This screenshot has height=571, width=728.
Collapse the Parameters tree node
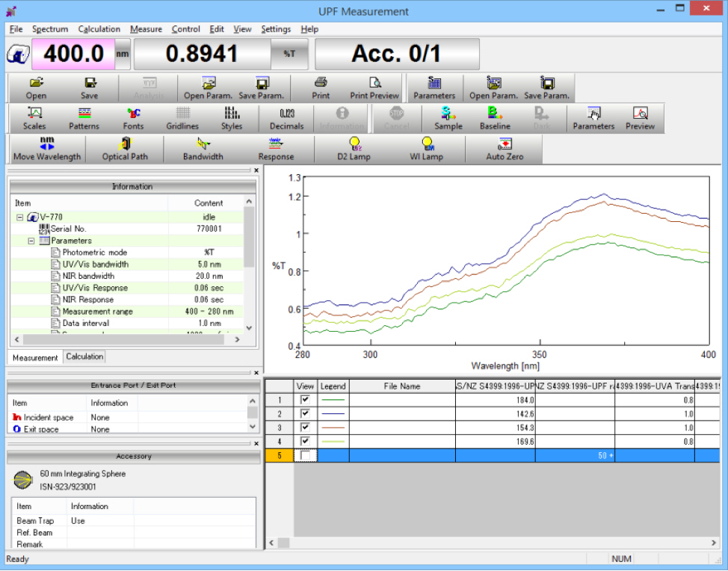click(31, 241)
